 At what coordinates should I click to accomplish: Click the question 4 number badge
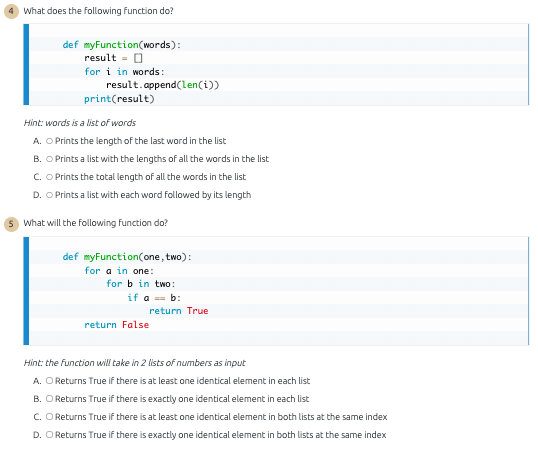11,11
